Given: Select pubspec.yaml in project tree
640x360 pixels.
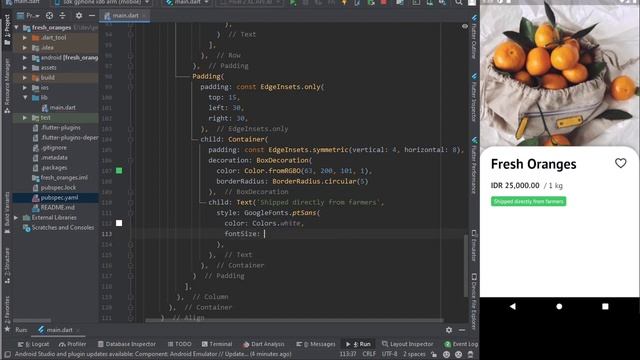Looking at the screenshot, I should coord(55,198).
